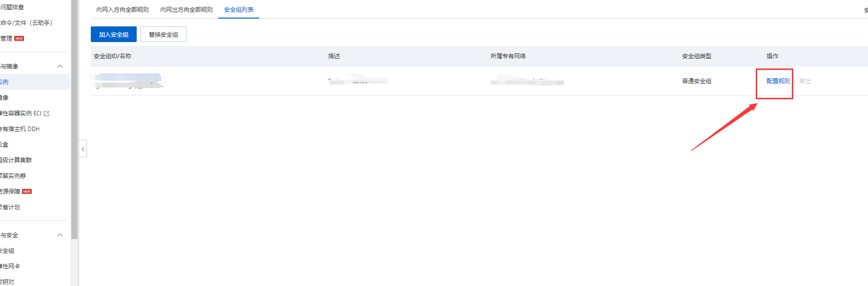Open the 安全组 sidebar item
This screenshot has width=868, height=286.
(7, 251)
